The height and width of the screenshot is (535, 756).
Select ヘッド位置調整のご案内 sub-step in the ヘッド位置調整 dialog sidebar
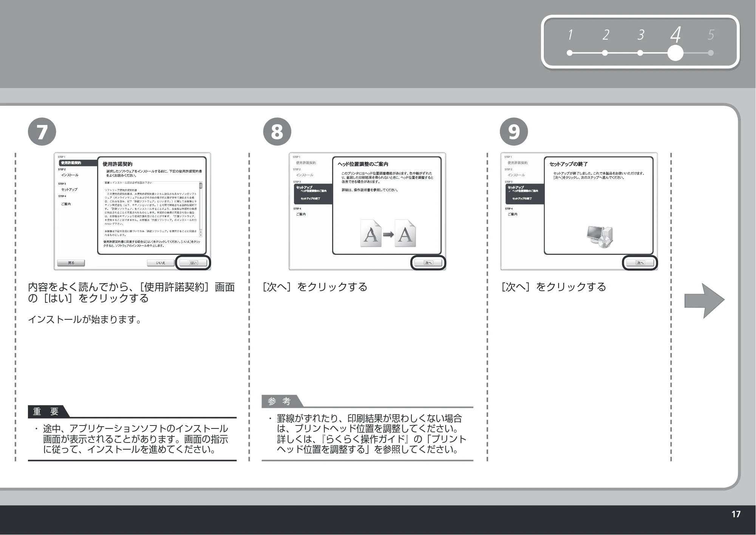click(313, 191)
